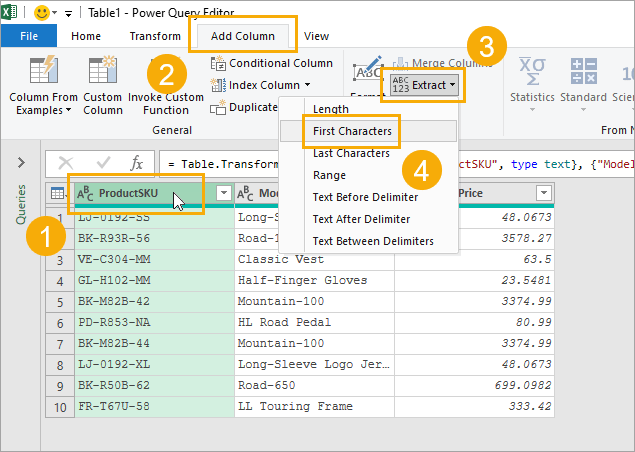This screenshot has width=635, height=452.
Task: Open the File tab
Action: click(29, 36)
